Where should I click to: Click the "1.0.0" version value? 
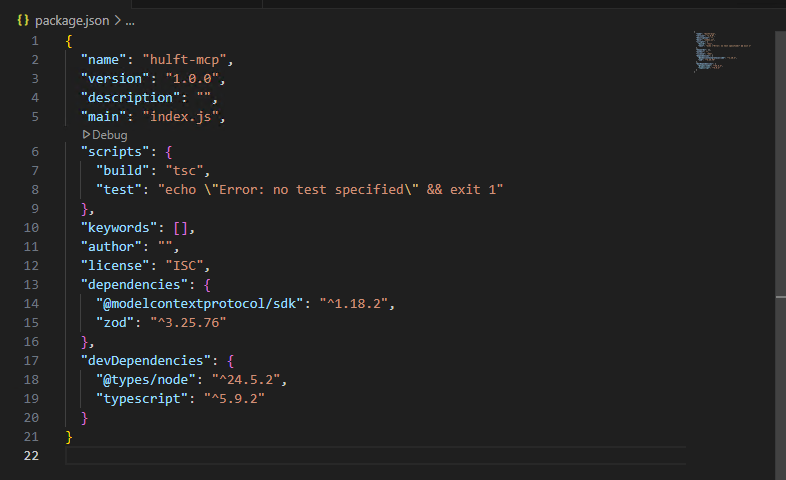[x=192, y=79]
